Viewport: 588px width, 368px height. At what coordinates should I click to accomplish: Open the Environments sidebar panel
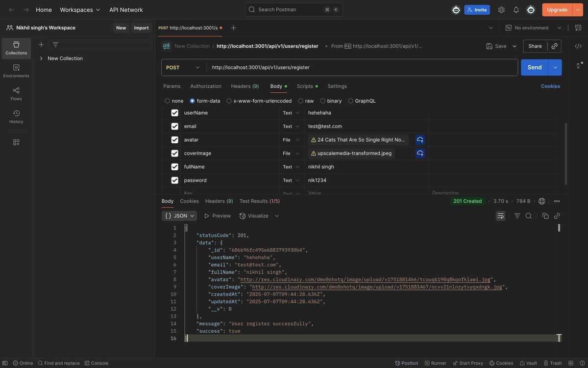pos(16,71)
